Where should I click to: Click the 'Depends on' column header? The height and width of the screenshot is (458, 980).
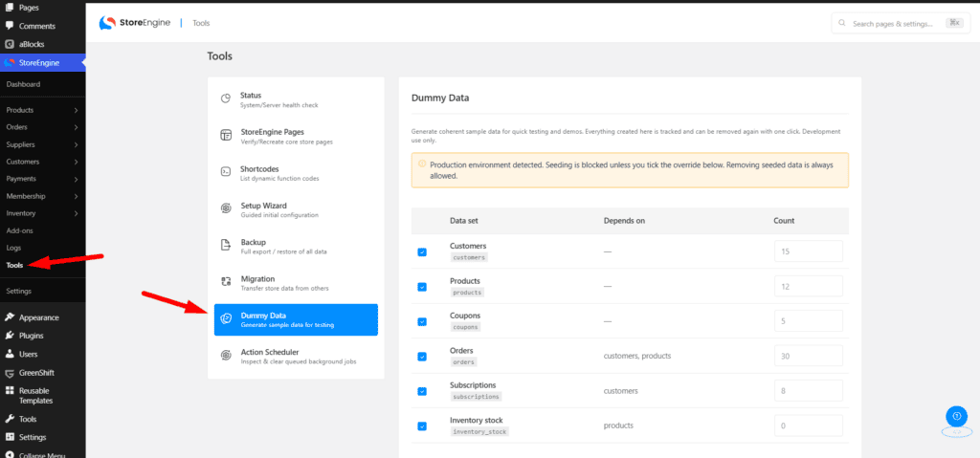point(624,221)
